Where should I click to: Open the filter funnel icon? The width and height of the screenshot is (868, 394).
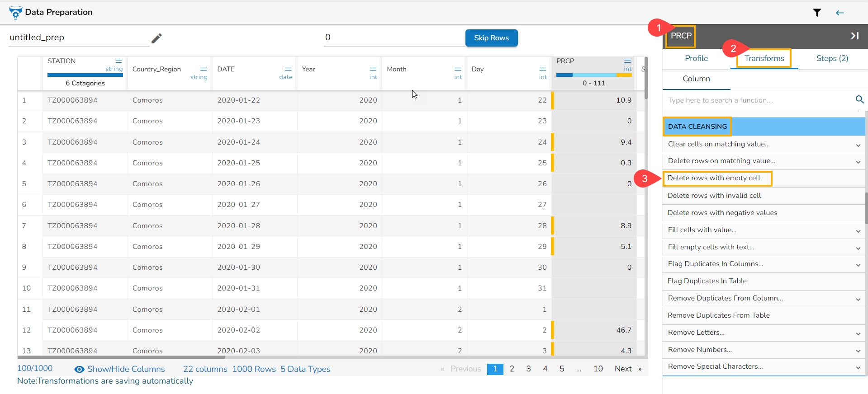[817, 13]
